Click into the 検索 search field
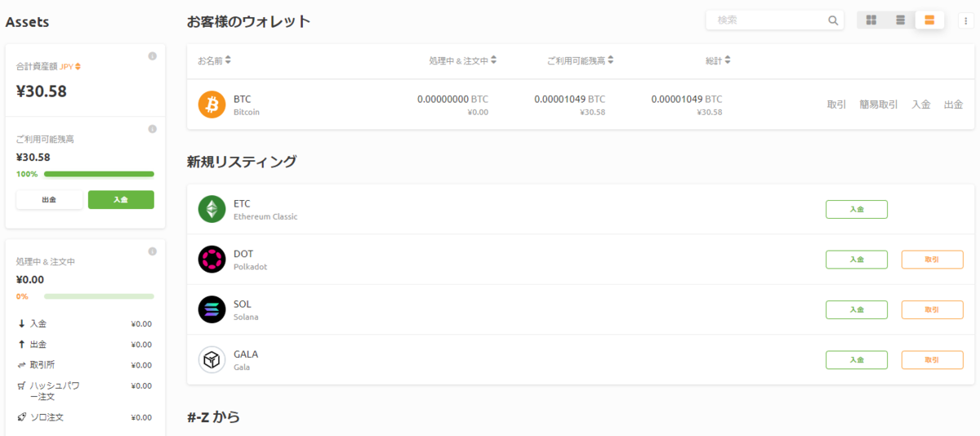Screen dimensions: 980x436 tap(768, 20)
